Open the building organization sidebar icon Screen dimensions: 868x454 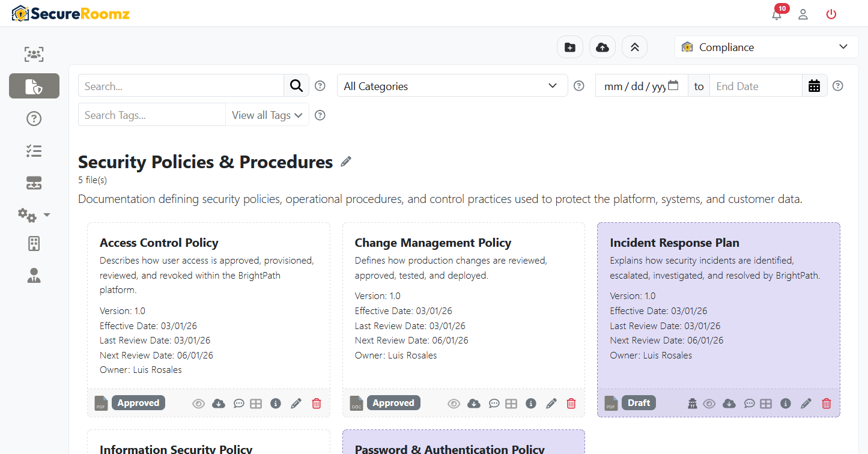(x=34, y=243)
